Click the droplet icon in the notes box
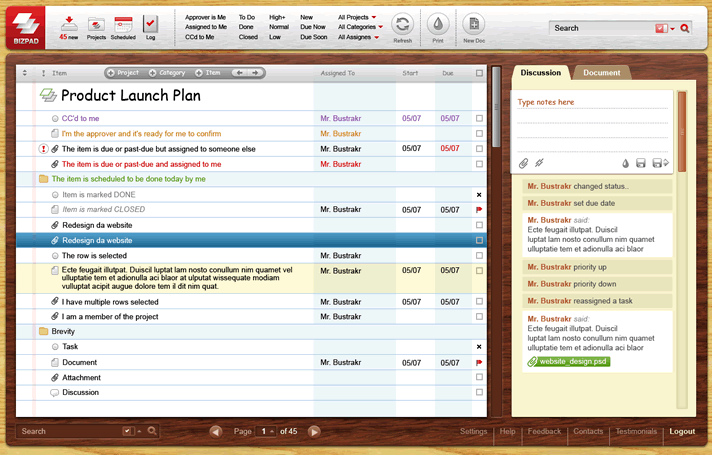This screenshot has height=455, width=712. click(626, 163)
